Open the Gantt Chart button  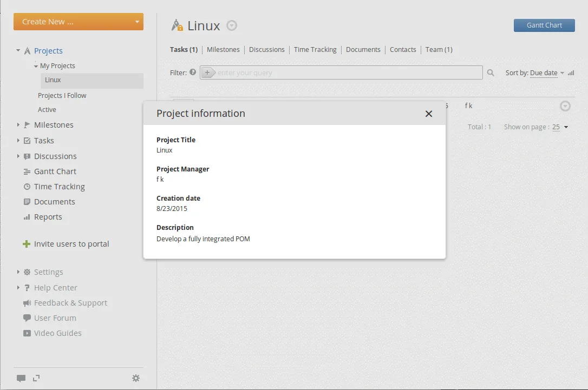(544, 25)
